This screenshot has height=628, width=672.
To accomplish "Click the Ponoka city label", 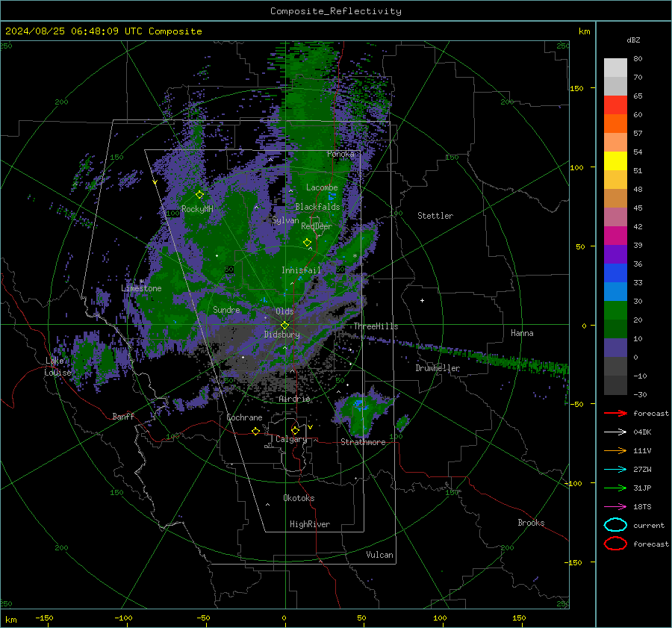I will 340,154.
